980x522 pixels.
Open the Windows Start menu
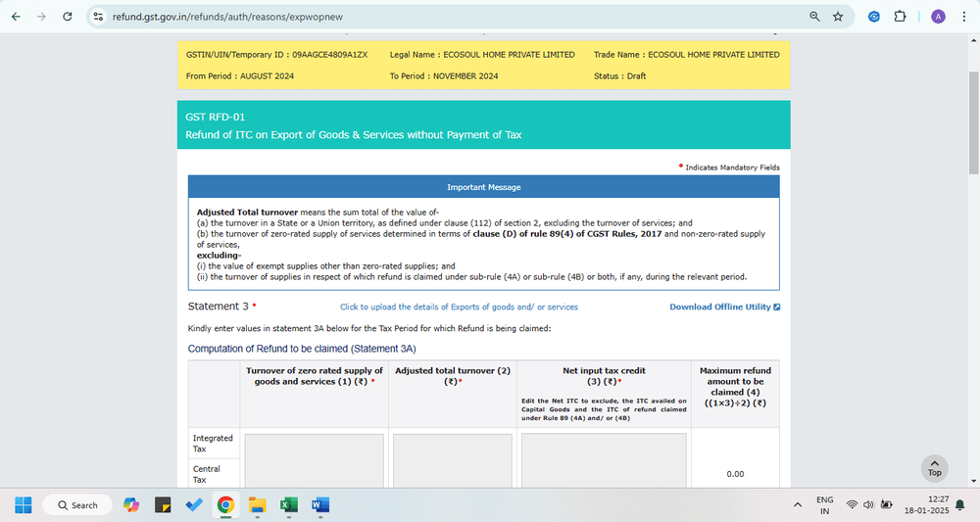coord(24,504)
